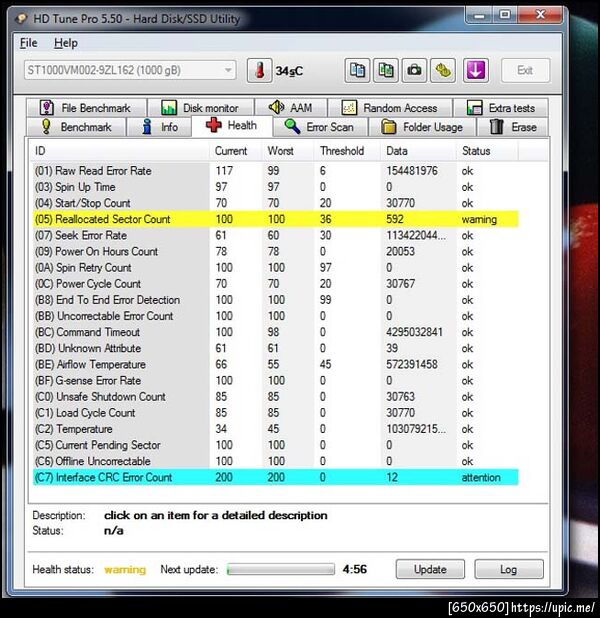Click the ID column header
Image resolution: width=600 pixels, height=618 pixels.
point(121,151)
